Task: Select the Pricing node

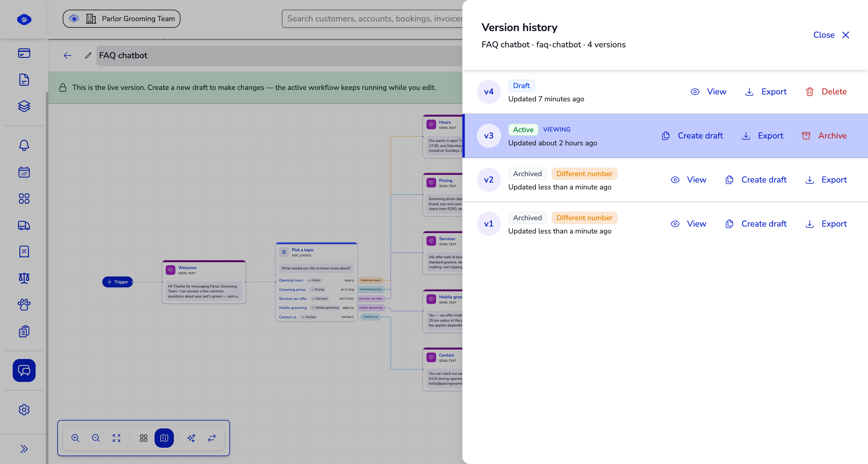Action: click(443, 195)
